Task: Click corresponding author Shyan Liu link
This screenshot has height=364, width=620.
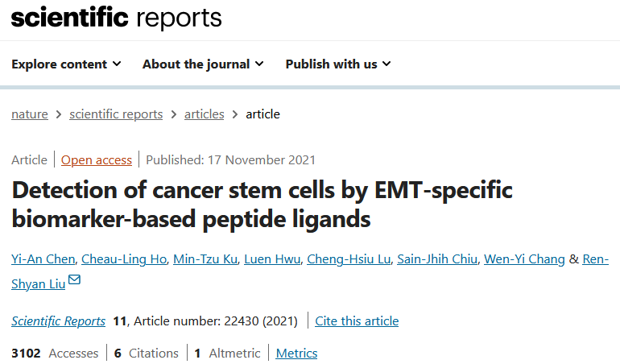Action: click(x=39, y=284)
